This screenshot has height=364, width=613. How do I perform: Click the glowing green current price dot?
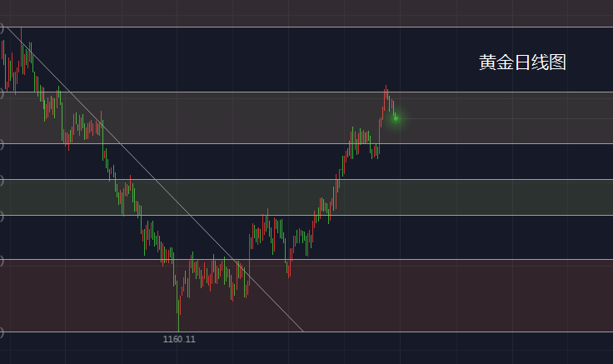tap(396, 118)
